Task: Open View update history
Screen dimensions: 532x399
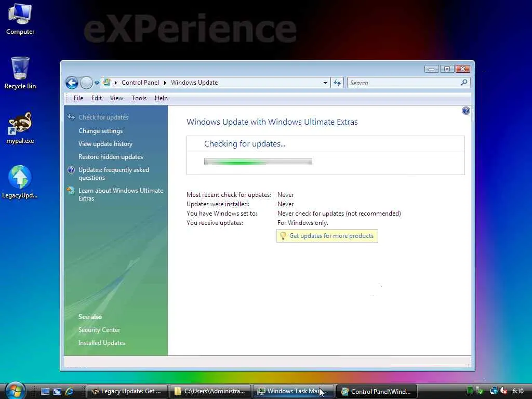Action: click(105, 144)
